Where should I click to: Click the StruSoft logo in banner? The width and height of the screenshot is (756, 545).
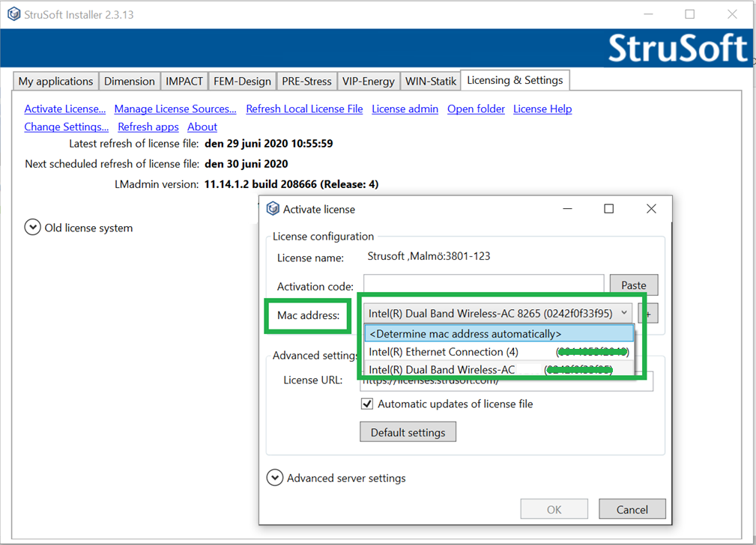click(678, 48)
